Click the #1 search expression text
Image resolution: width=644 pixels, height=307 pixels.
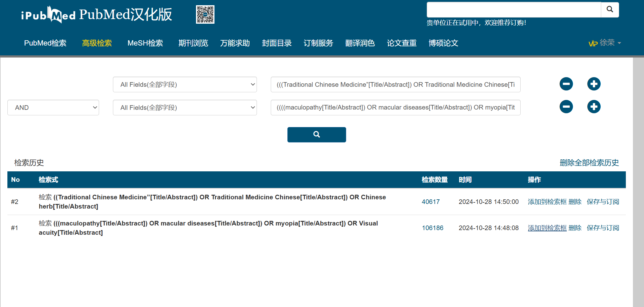coord(208,228)
